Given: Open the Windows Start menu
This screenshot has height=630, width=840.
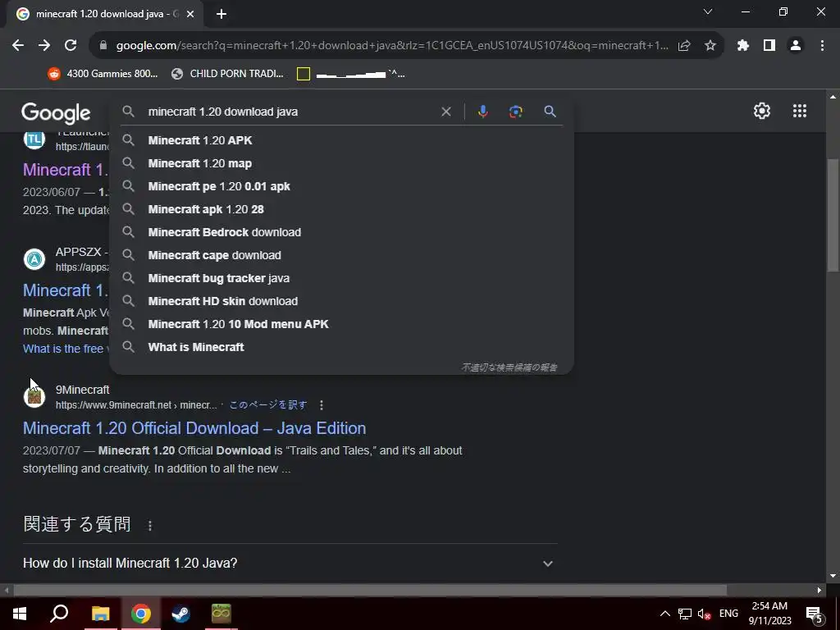Looking at the screenshot, I should 20,614.
